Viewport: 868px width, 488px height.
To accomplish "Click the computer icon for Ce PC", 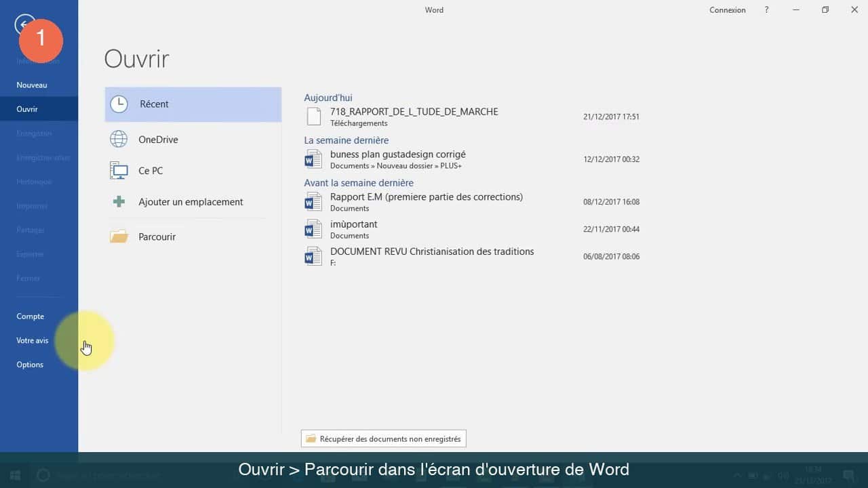I will click(119, 171).
